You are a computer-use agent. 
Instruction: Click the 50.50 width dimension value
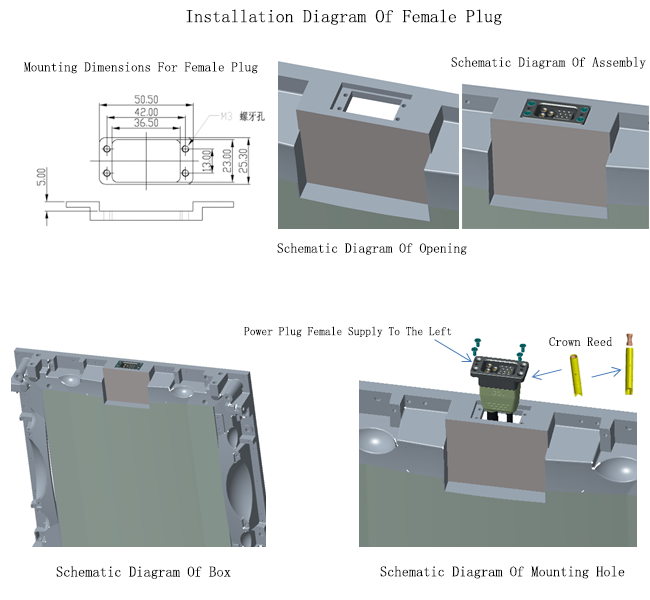tap(146, 100)
